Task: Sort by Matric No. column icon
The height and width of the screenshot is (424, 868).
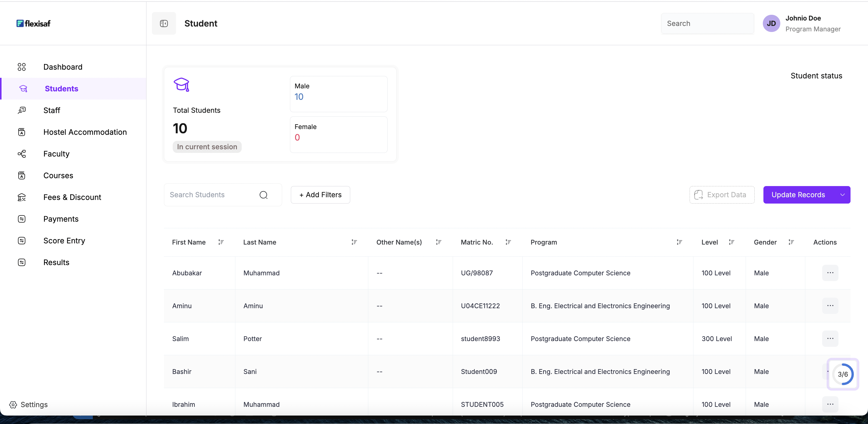Action: pyautogui.click(x=508, y=242)
